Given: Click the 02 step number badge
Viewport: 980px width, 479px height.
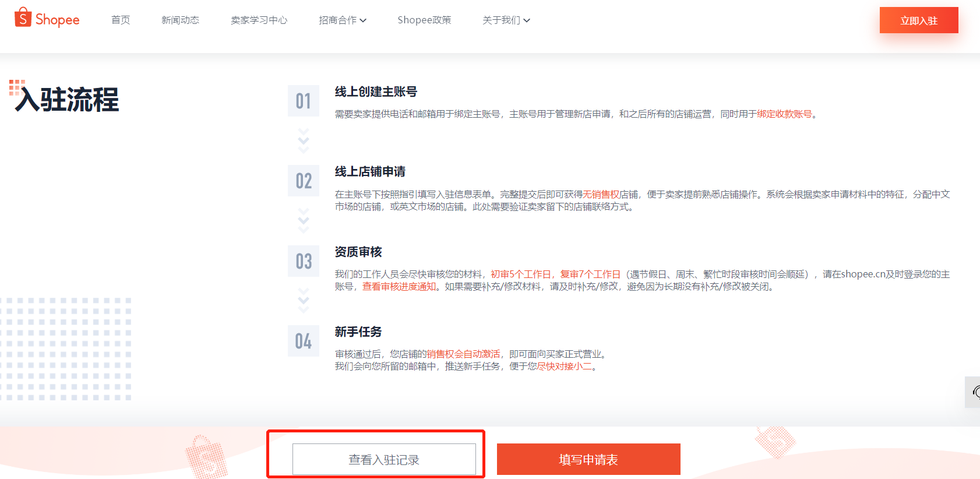Looking at the screenshot, I should 303,181.
